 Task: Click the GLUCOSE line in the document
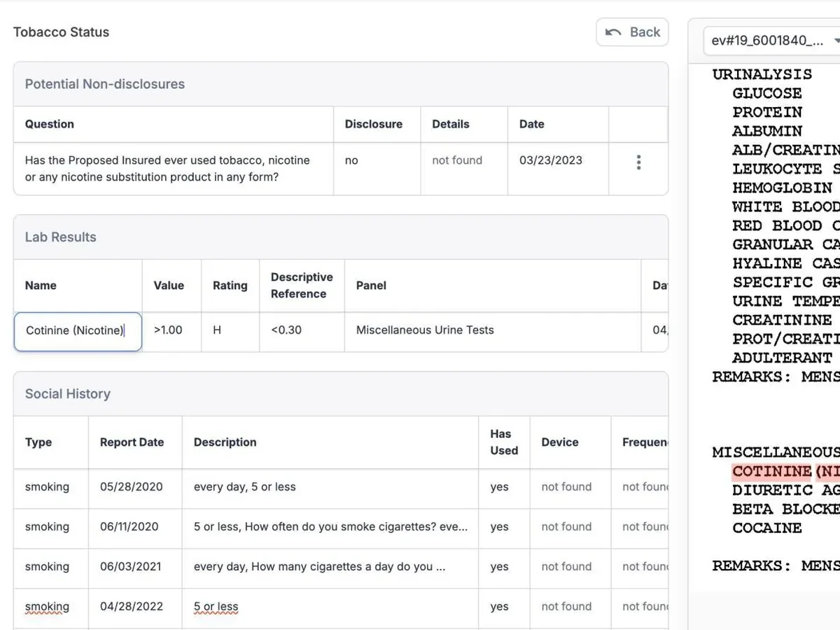tap(767, 93)
